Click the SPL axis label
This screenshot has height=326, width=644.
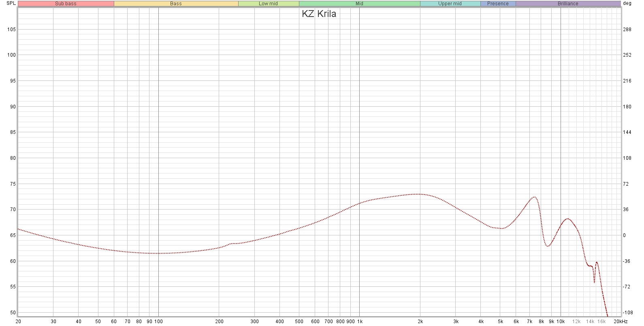(x=11, y=3)
